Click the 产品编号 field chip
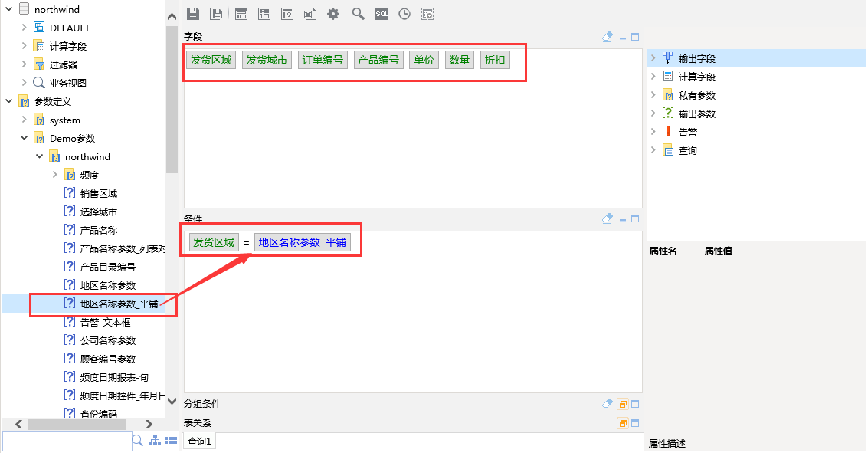868x453 pixels. [378, 60]
